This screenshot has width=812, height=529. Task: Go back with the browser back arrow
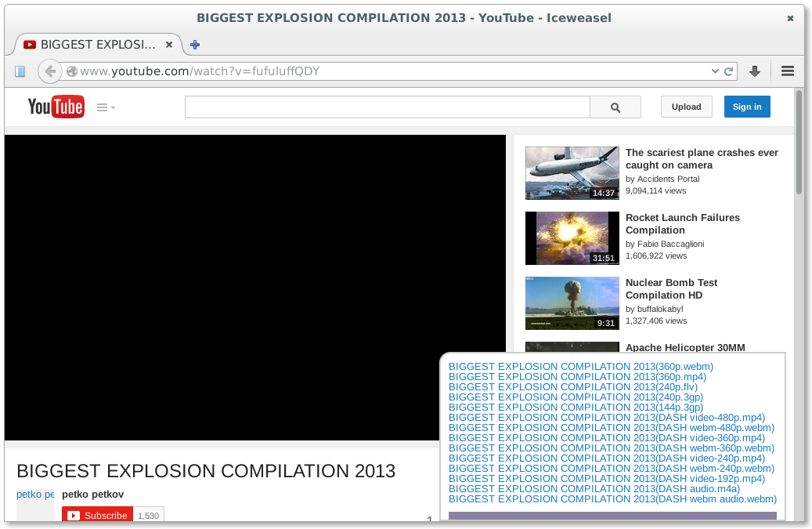(49, 71)
